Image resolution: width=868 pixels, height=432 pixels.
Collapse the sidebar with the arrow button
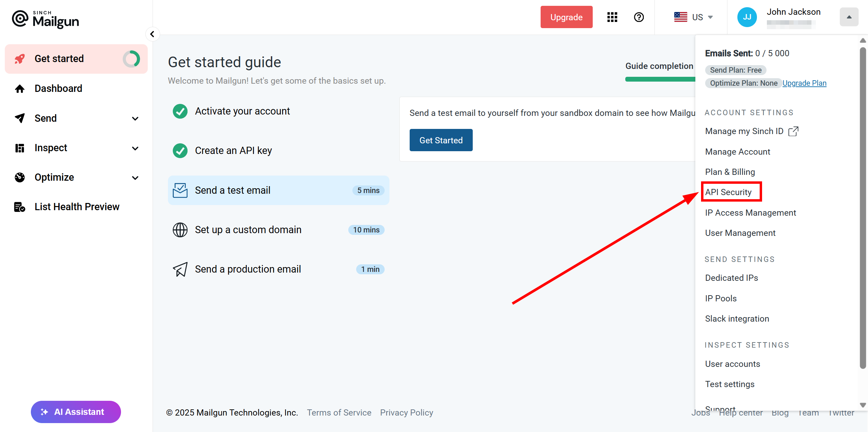(153, 34)
